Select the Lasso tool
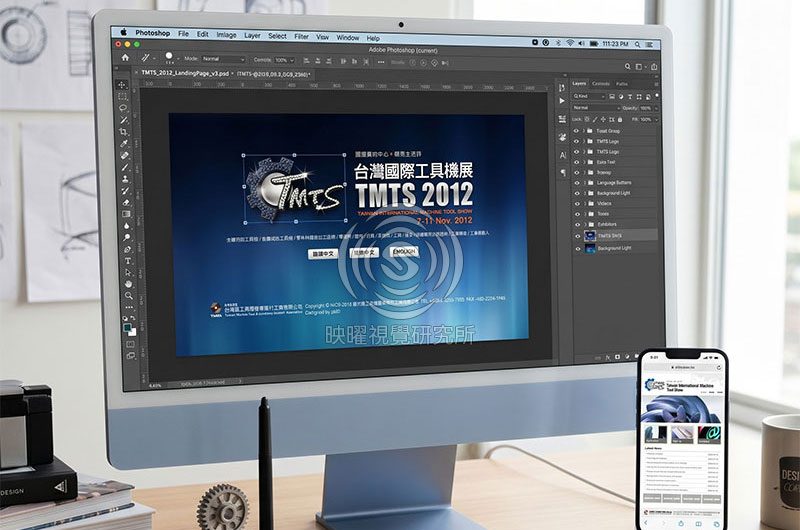 [x=122, y=108]
